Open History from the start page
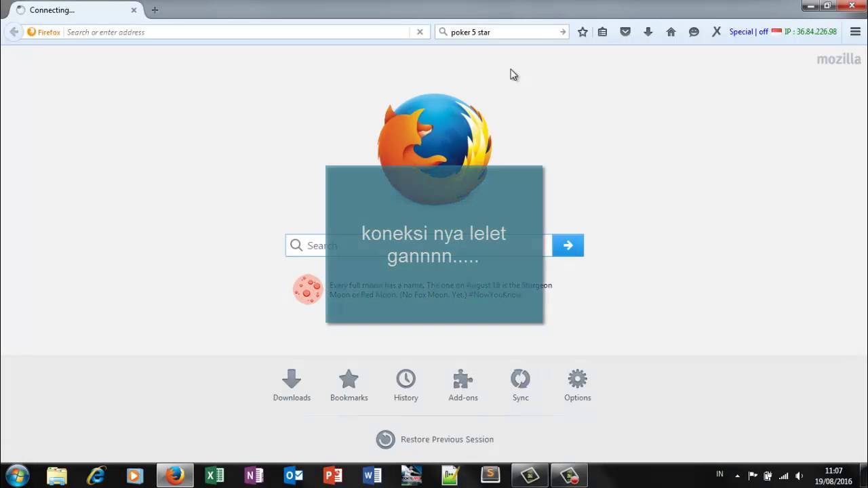This screenshot has width=868, height=488. pyautogui.click(x=406, y=385)
